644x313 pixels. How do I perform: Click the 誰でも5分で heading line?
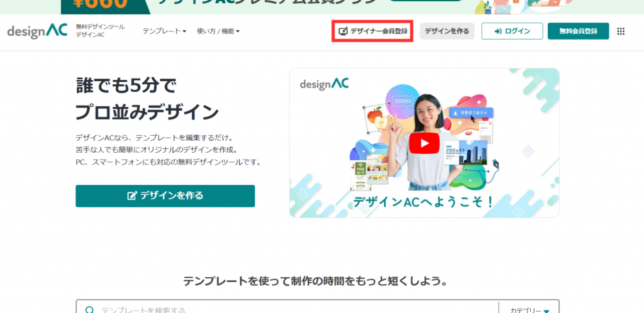tap(126, 85)
